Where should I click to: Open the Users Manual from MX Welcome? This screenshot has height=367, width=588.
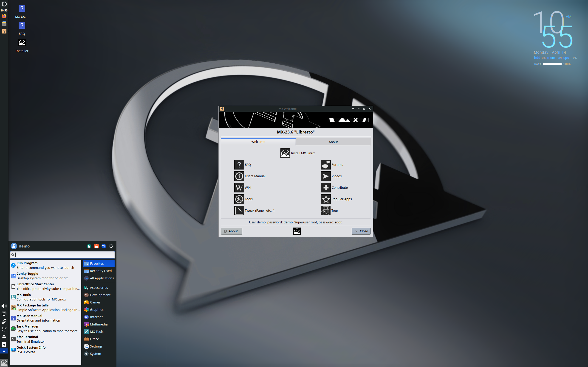(x=249, y=176)
